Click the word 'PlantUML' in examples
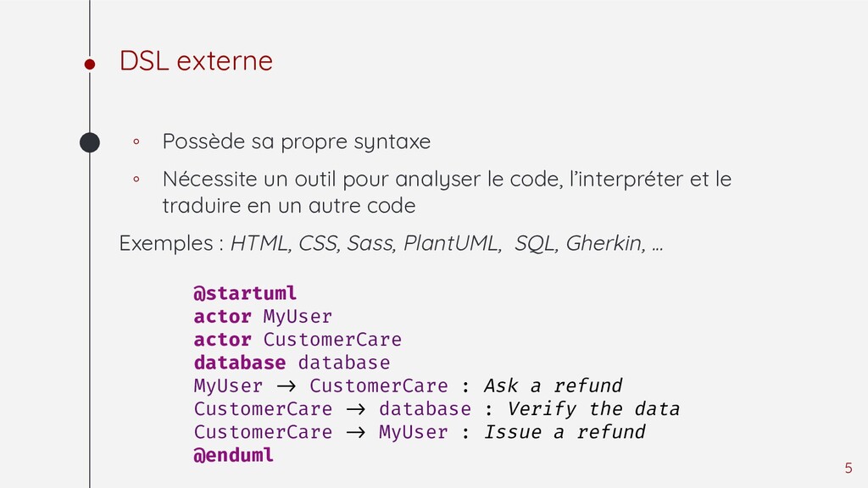 tap(452, 243)
